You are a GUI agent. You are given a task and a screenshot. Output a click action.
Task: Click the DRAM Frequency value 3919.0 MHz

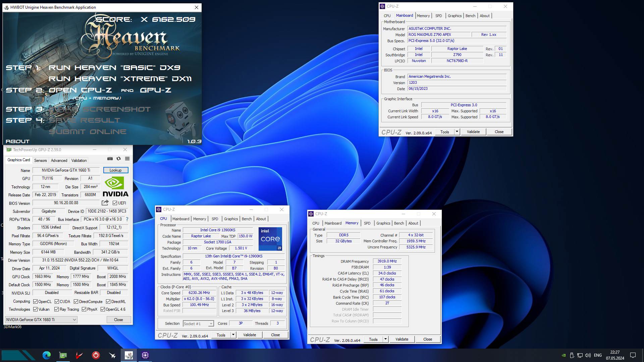(387, 261)
